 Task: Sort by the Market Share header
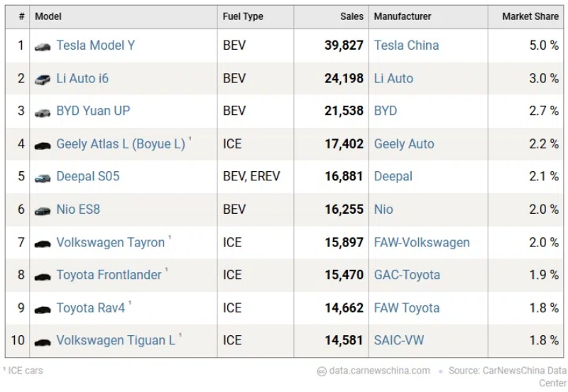(x=530, y=16)
